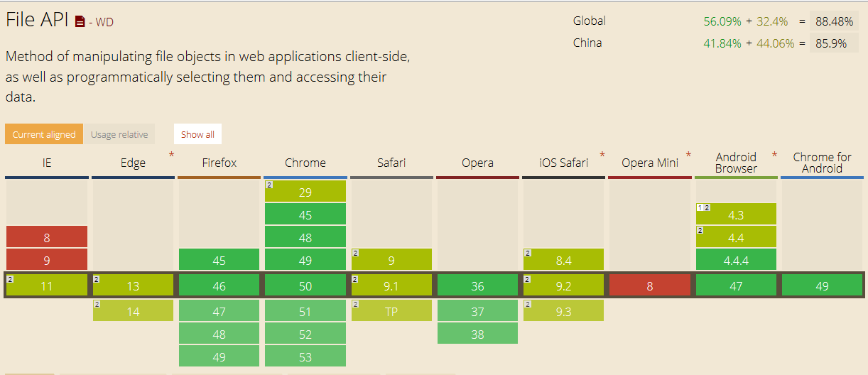This screenshot has height=375, width=868.
Task: Select the Android Browser 4.4 cell
Action: pos(736,237)
